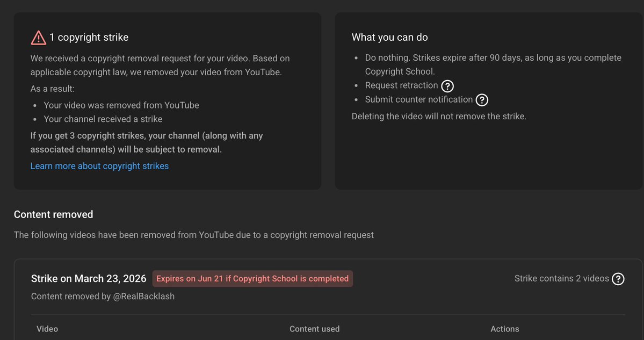644x340 pixels.
Task: Click the 1 copyright strike heading
Action: tap(89, 38)
